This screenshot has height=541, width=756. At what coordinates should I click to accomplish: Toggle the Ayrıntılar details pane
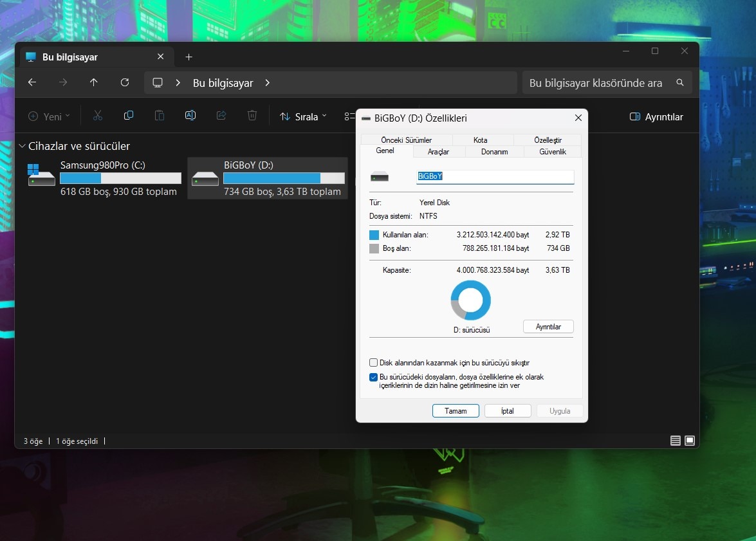(656, 116)
